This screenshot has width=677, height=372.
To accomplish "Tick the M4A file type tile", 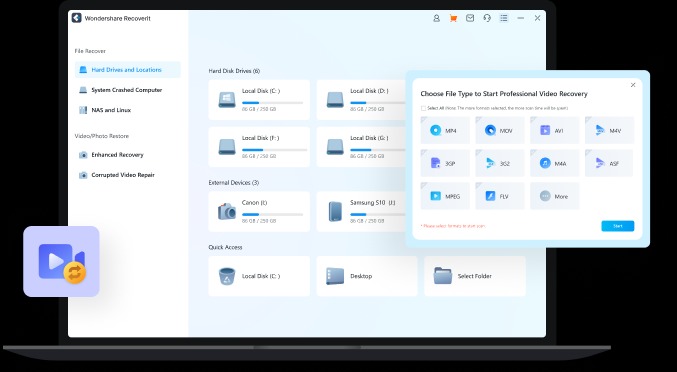I will (x=555, y=163).
